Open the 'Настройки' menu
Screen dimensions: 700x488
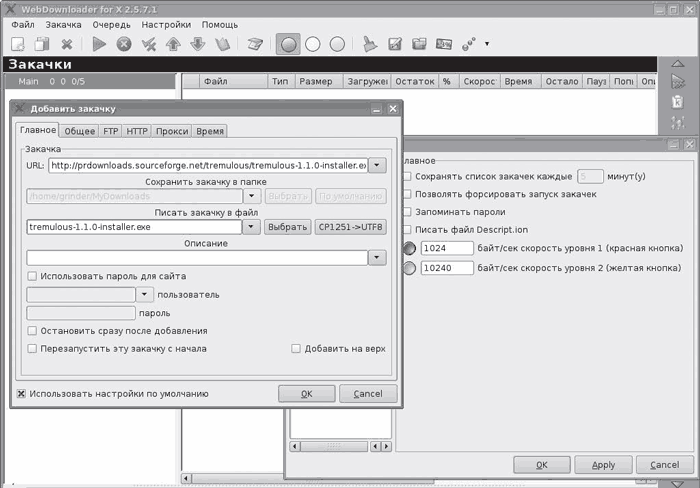click(x=166, y=22)
